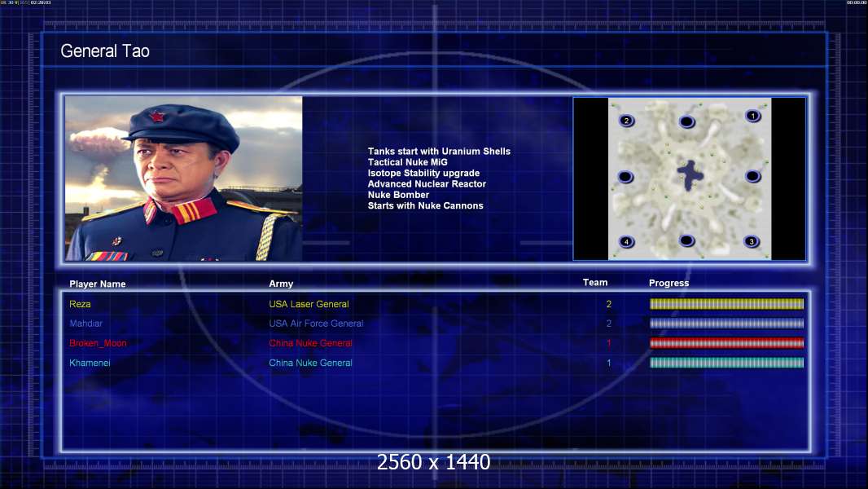Screen dimensions: 868x489
Task: Click Broken_Moon's 'China Nuke General' army
Action: coord(310,343)
